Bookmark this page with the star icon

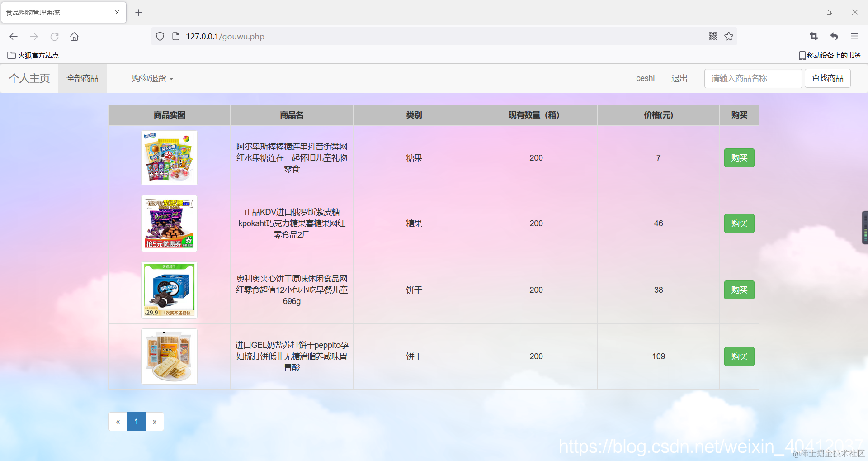[x=728, y=36]
